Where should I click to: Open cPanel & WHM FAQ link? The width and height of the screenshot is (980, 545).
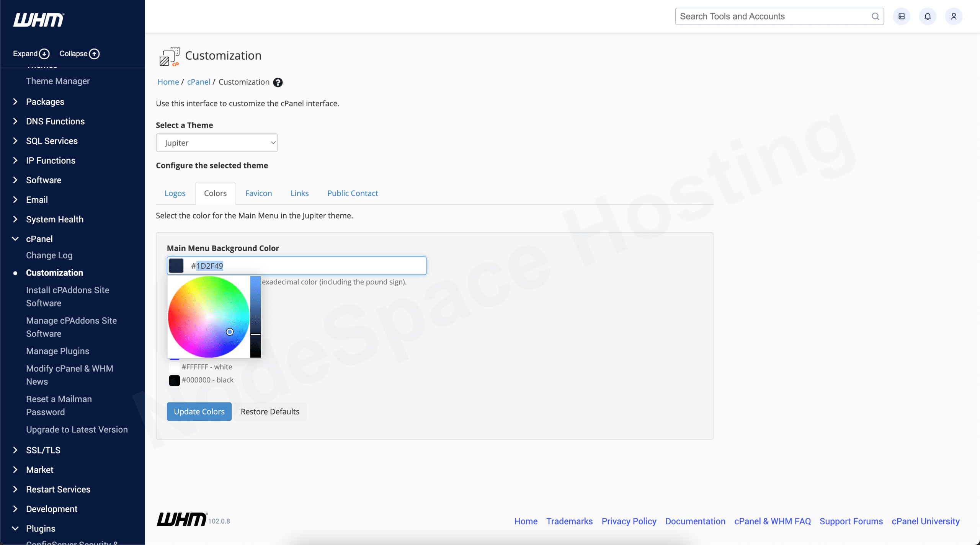point(773,521)
